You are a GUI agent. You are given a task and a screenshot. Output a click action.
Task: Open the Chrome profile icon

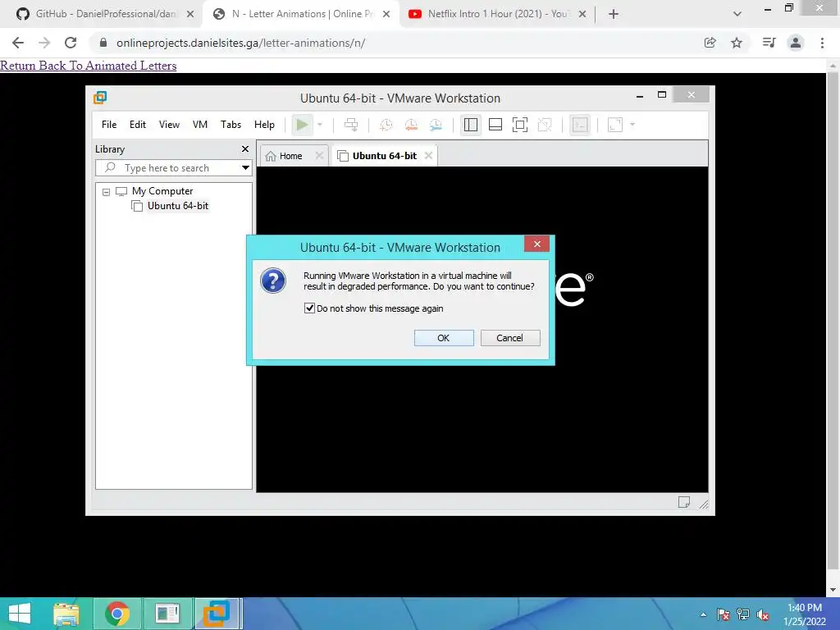point(796,43)
